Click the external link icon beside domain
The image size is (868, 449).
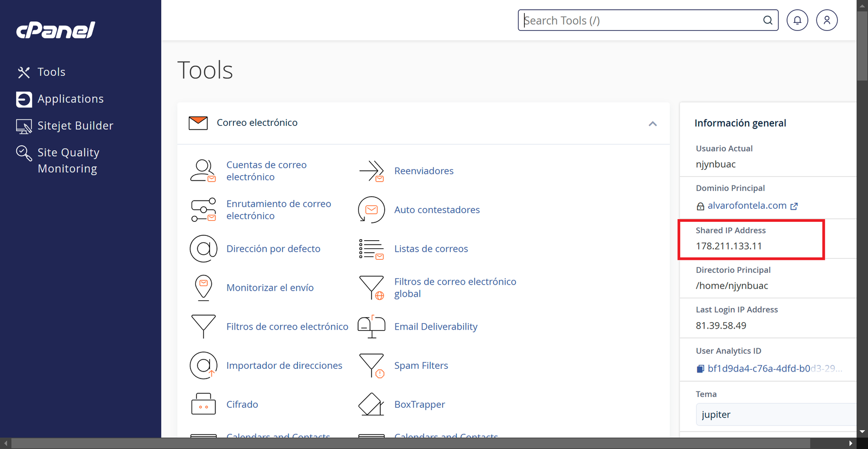click(794, 206)
